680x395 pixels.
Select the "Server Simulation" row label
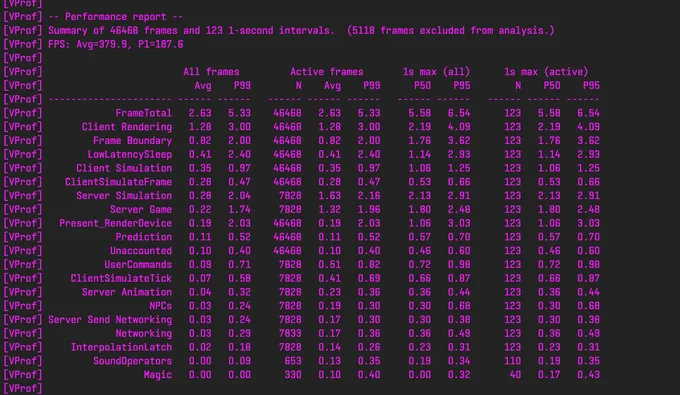(124, 196)
